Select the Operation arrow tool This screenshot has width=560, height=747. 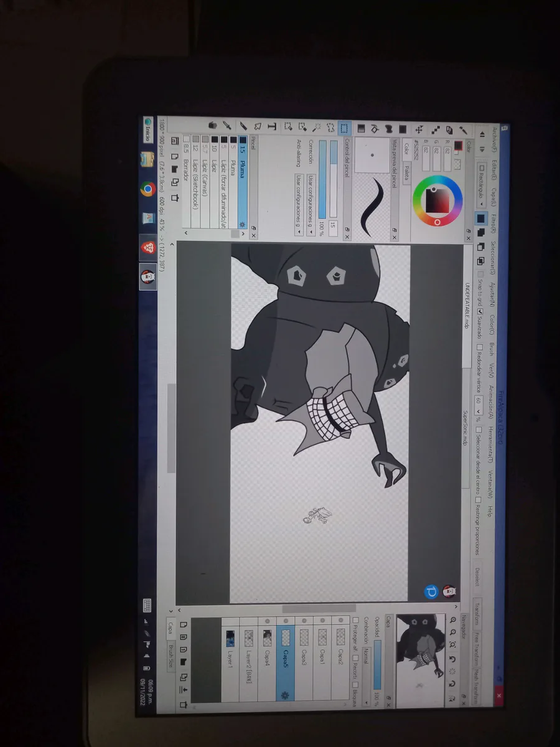point(258,126)
